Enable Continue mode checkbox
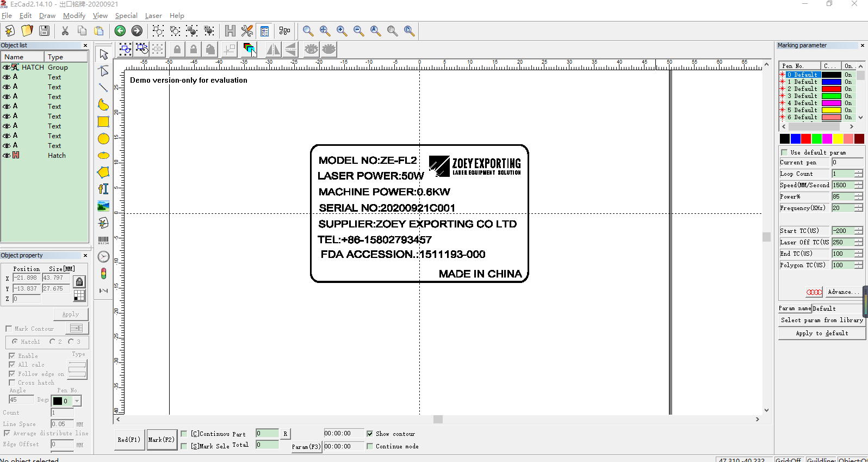The height and width of the screenshot is (462, 868). [370, 446]
